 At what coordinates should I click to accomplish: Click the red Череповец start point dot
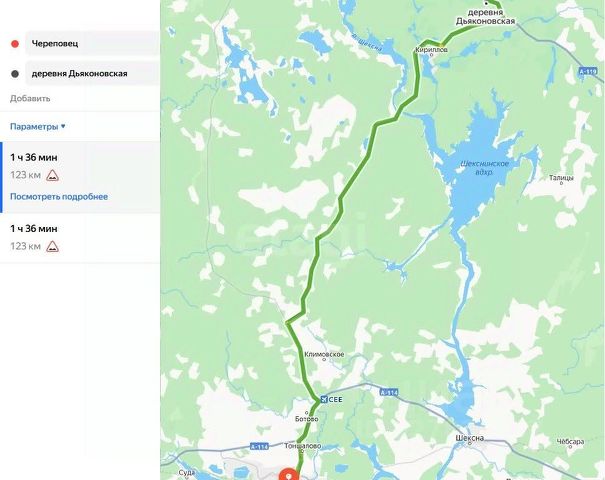pyautogui.click(x=15, y=44)
